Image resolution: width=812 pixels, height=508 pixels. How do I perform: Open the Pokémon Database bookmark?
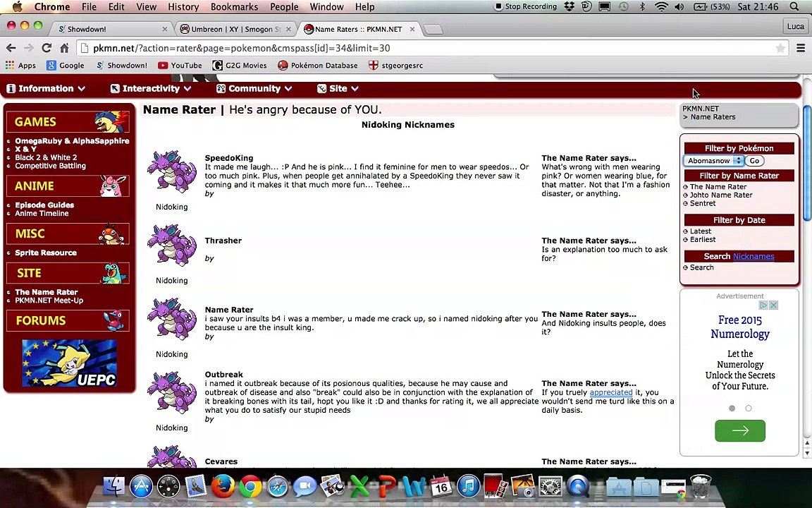pos(318,66)
